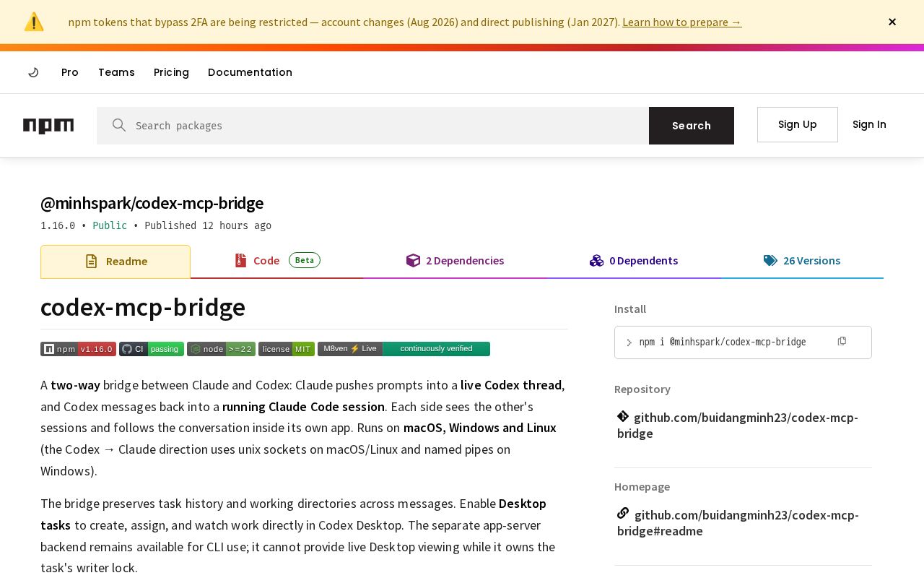Copy the npm install command
The image size is (924, 578).
pyautogui.click(x=842, y=341)
